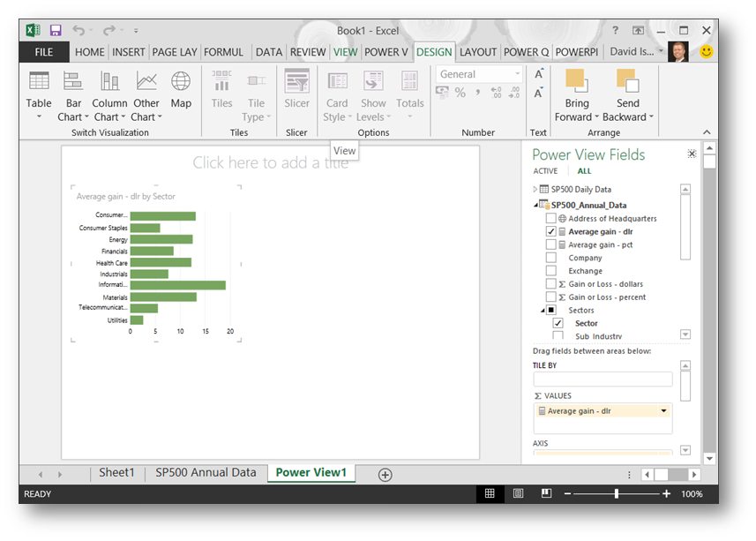Viewport: 756px width, 541px height.
Task: Click the Redo arrow icon
Action: [109, 30]
